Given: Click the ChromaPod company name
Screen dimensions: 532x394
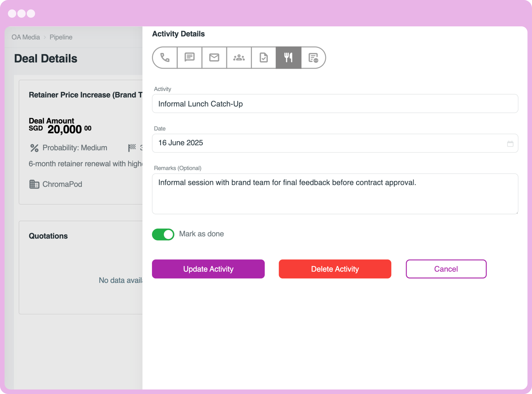Looking at the screenshot, I should pos(62,184).
